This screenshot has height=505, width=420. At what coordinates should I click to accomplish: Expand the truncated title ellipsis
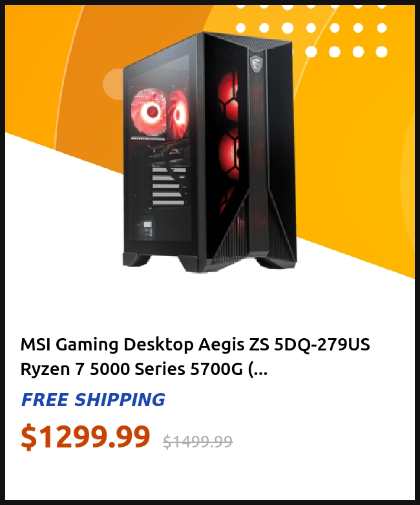tap(258, 369)
